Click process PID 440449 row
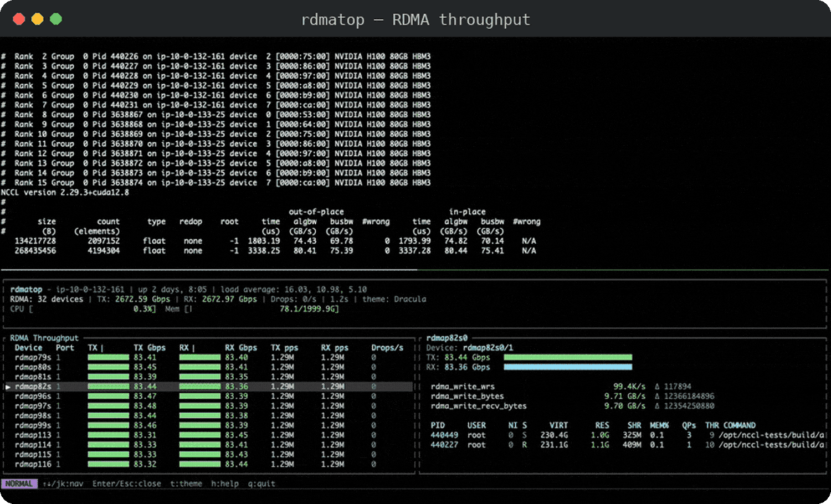 pyautogui.click(x=627, y=435)
